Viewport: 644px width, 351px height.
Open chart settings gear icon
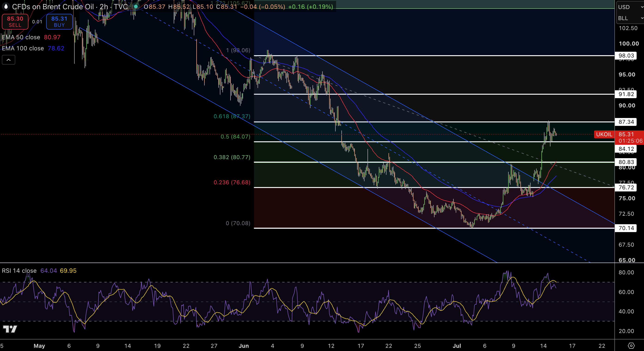631,346
